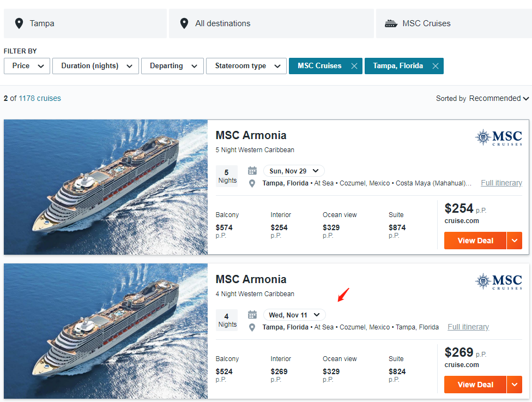This screenshot has height=402, width=532.
Task: Open Full itinerary for the 5 Night cruise
Action: pyautogui.click(x=501, y=183)
